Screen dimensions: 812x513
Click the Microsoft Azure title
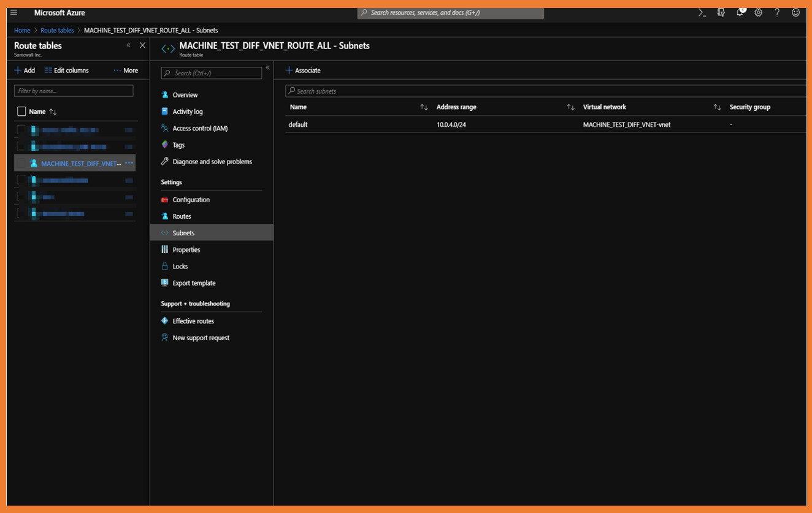click(x=59, y=13)
